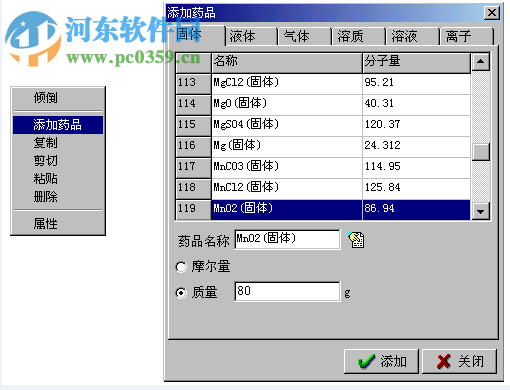Select the 质量 radio button

pyautogui.click(x=181, y=293)
